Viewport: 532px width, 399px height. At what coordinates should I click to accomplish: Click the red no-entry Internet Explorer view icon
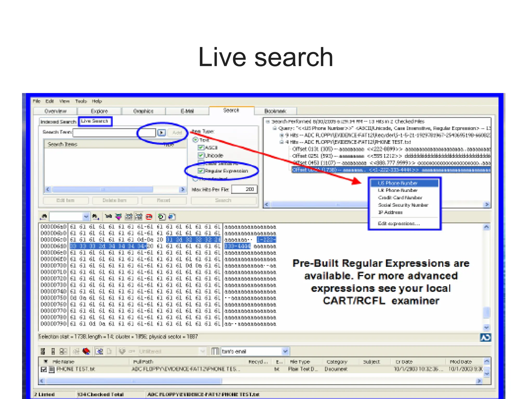tap(149, 216)
